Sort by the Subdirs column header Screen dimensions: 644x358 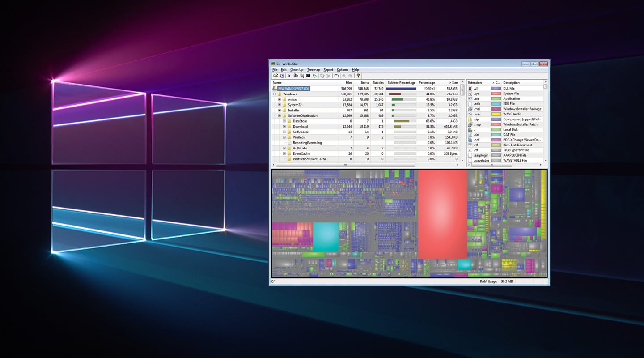(377, 83)
